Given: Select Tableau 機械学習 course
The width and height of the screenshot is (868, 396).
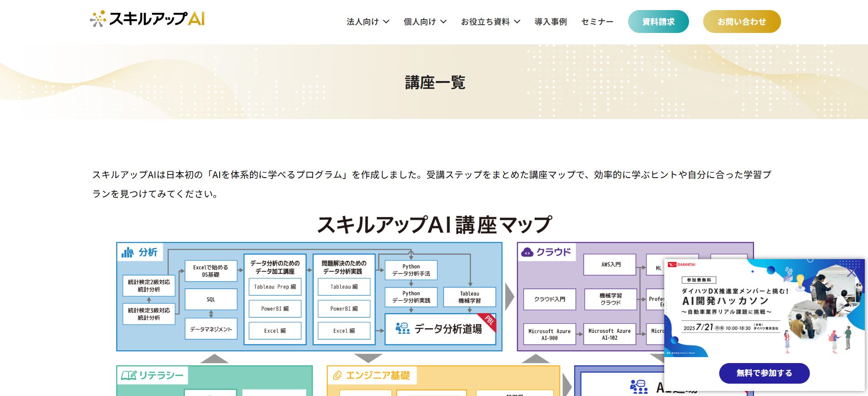Looking at the screenshot, I should click(470, 297).
